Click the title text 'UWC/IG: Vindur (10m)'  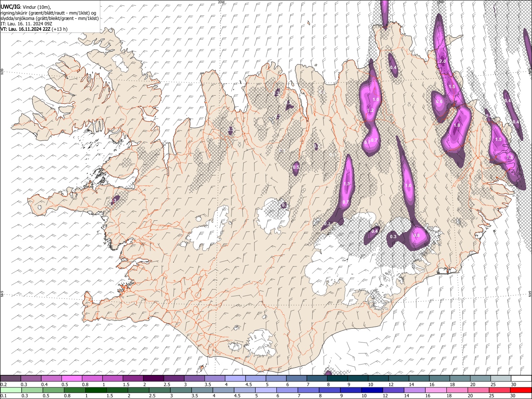coord(25,7)
